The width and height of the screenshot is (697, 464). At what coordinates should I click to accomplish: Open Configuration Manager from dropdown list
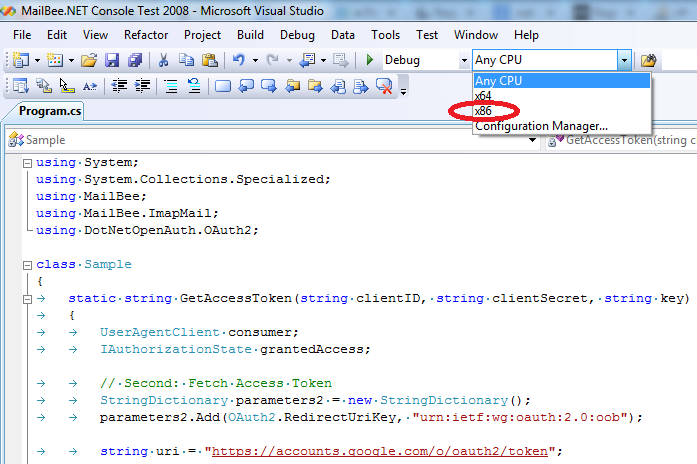pos(541,126)
